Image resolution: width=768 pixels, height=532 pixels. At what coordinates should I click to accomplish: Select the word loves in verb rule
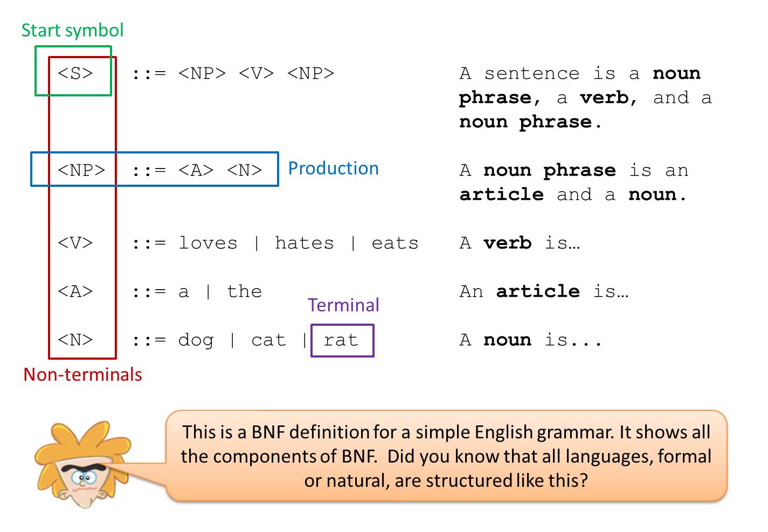click(x=208, y=243)
